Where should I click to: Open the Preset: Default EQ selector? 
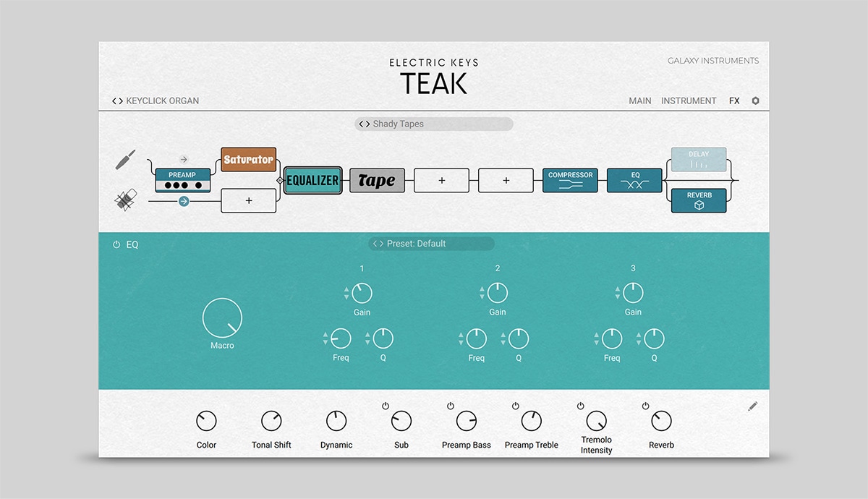click(432, 244)
